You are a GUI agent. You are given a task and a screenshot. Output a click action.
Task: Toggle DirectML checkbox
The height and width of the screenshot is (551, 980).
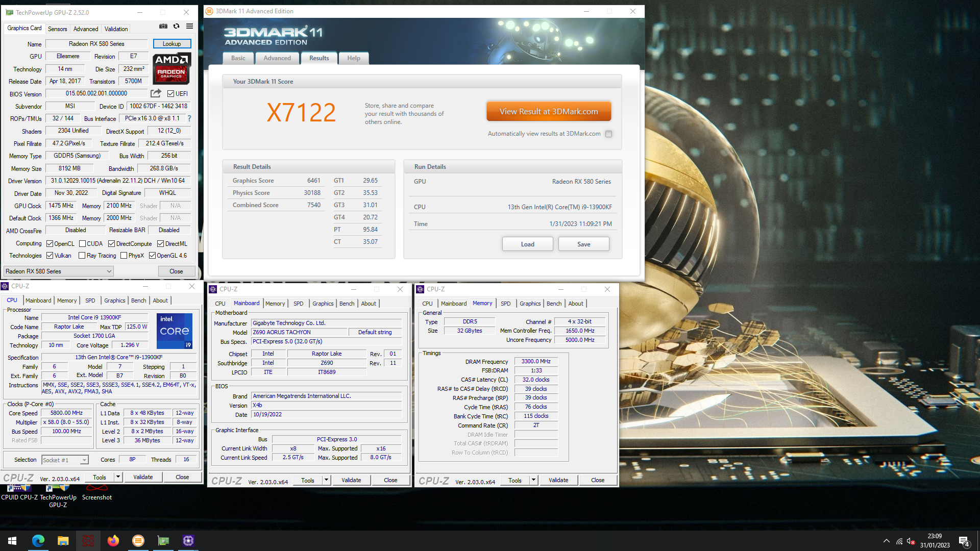160,244
